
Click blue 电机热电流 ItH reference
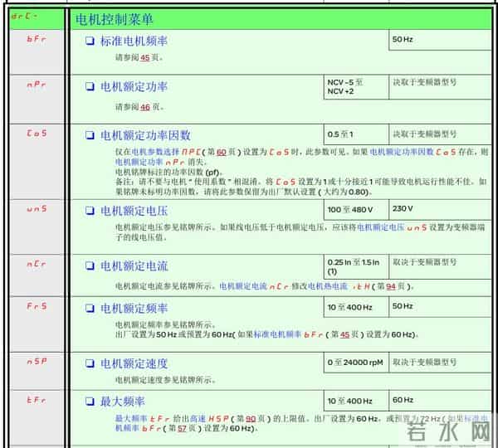(x=339, y=286)
